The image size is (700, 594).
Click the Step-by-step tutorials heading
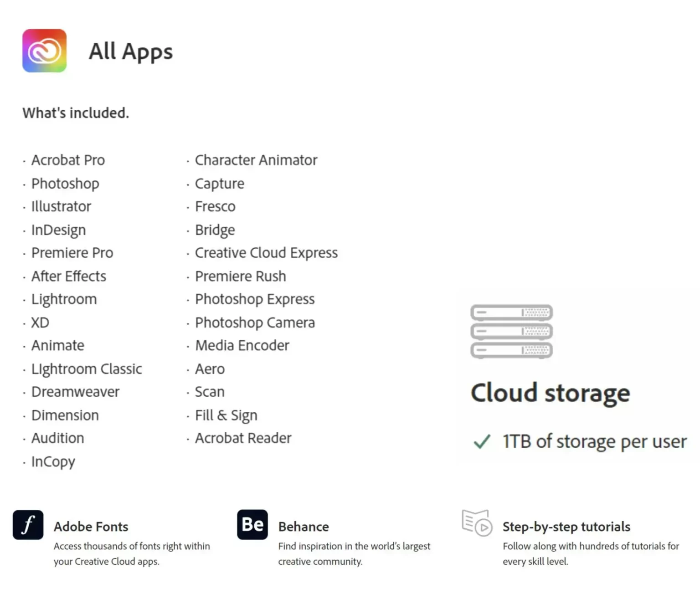coord(566,527)
